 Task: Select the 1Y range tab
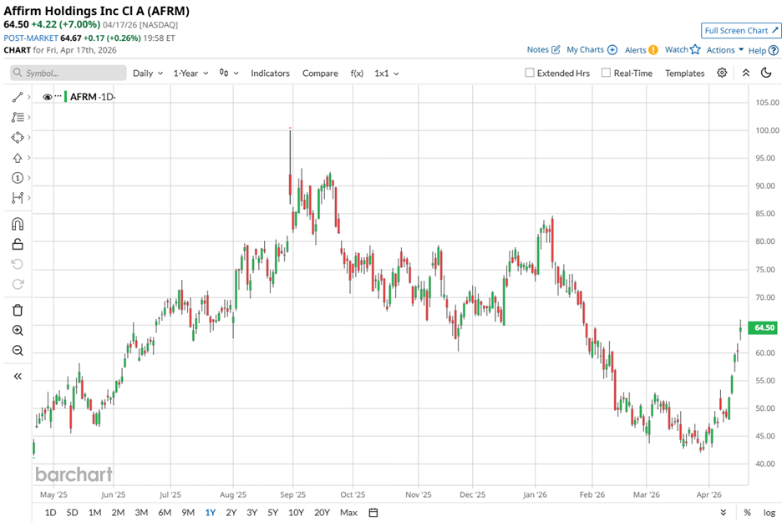click(211, 513)
